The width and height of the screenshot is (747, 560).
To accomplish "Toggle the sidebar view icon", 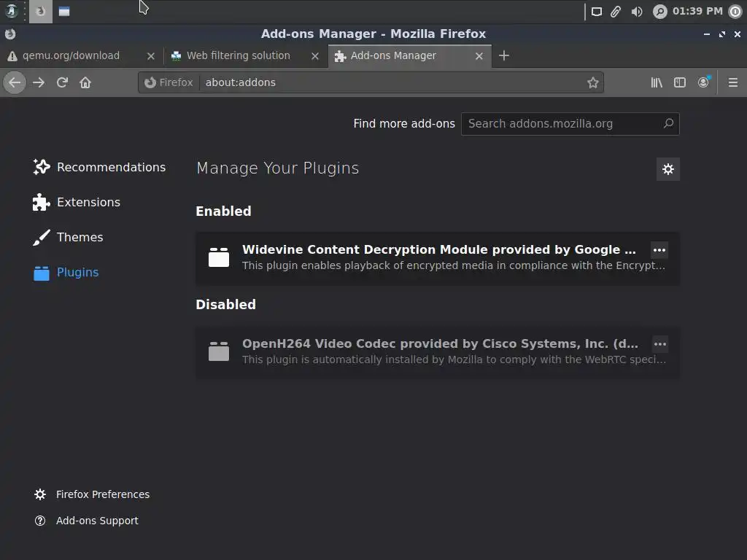I will coord(680,82).
